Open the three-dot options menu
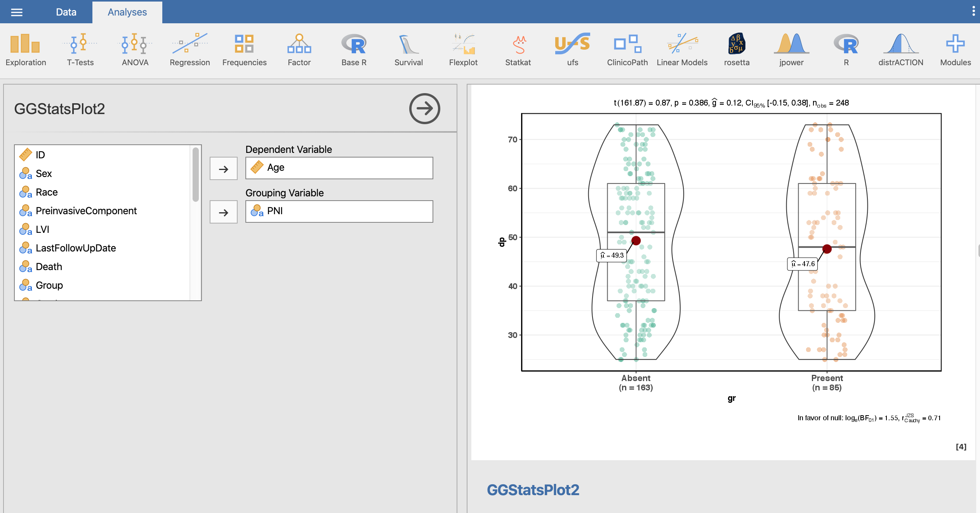 [x=973, y=11]
